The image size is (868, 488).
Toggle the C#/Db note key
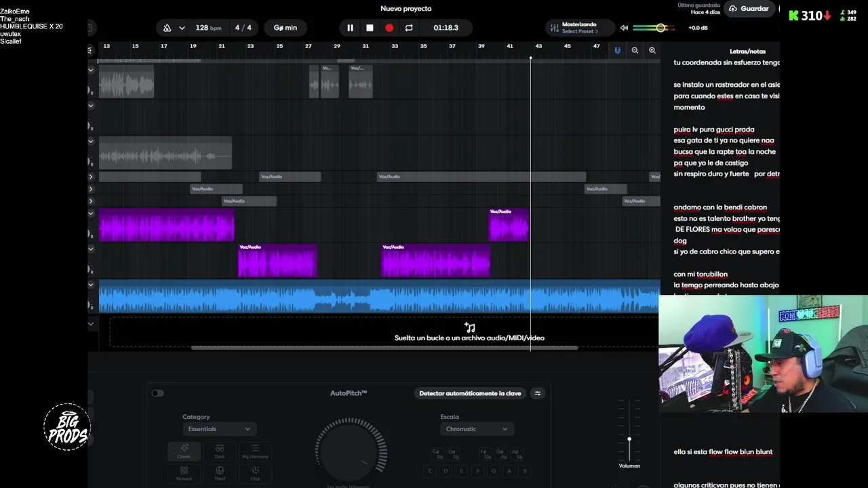[437, 453]
